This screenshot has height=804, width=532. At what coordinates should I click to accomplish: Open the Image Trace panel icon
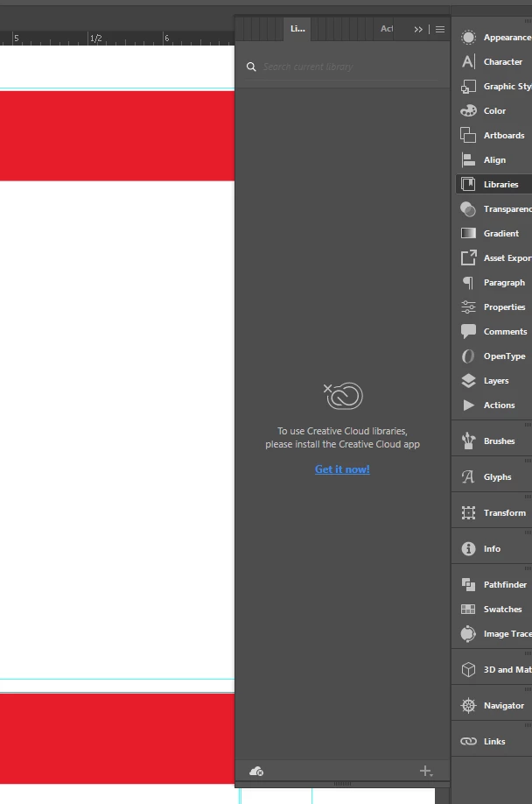(x=468, y=634)
